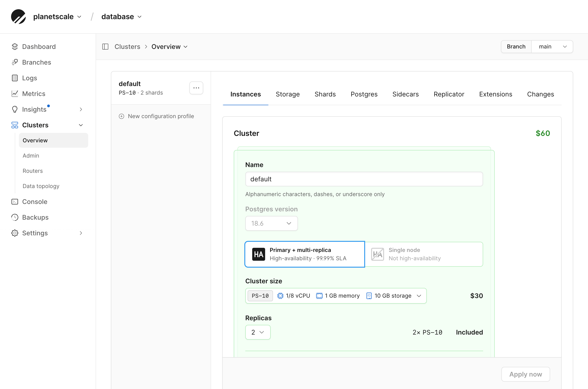This screenshot has height=389, width=588.
Task: Click the PlanetScale logo icon
Action: [18, 17]
